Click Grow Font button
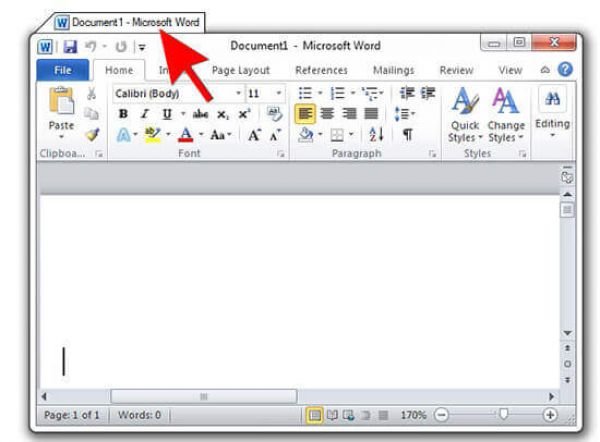Screen dimensions: 600x442 coord(254,135)
